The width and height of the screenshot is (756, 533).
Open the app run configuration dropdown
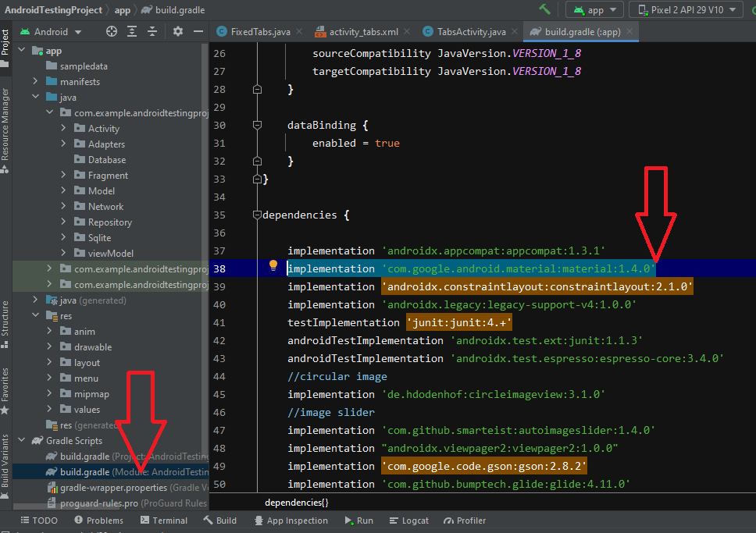[595, 9]
